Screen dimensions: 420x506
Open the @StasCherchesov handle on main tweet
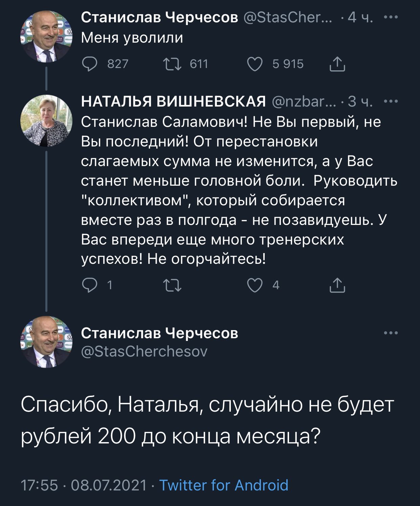(x=144, y=352)
